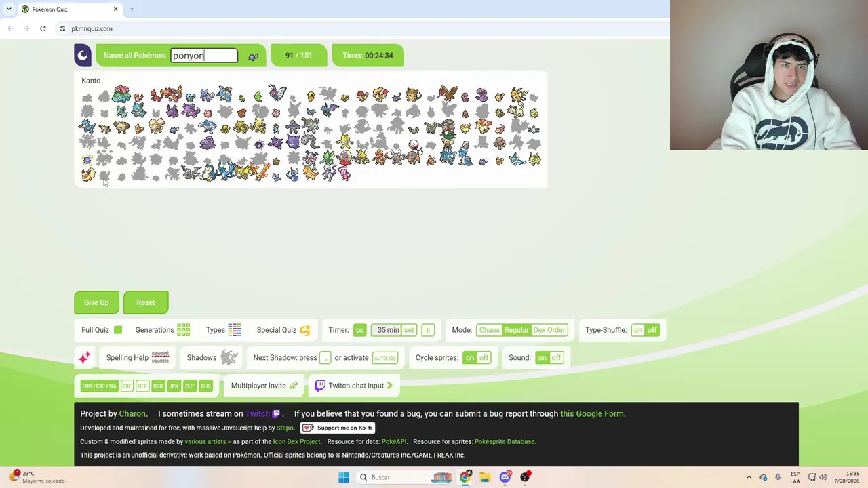Pause the quiz timer
868x488 pixels.
click(x=427, y=330)
